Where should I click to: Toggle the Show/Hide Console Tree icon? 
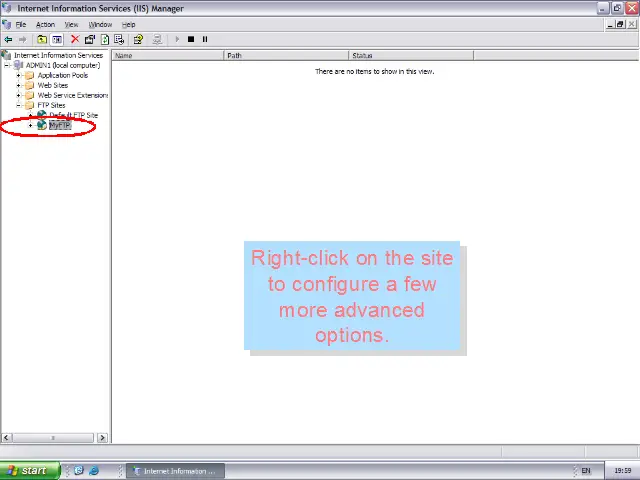[57, 40]
